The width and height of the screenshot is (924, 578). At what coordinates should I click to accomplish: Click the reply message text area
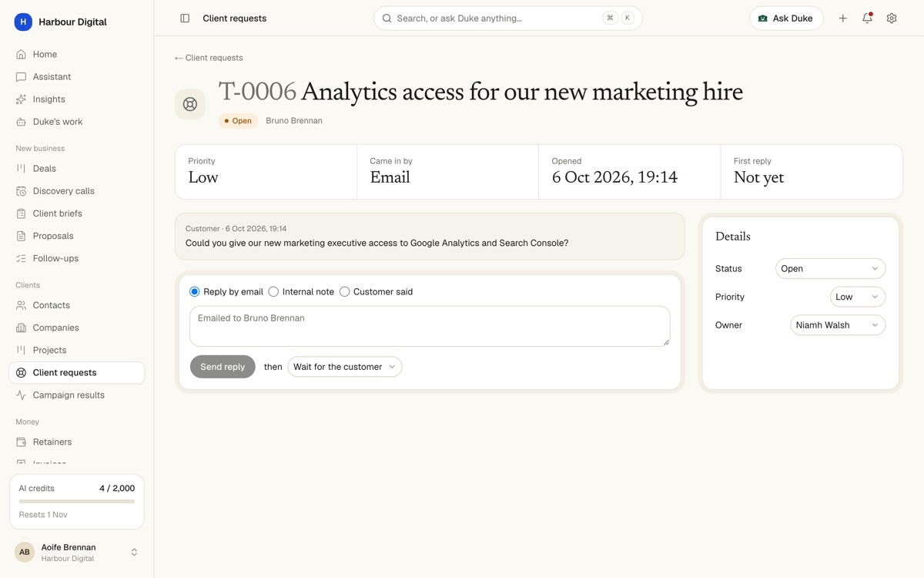point(430,326)
